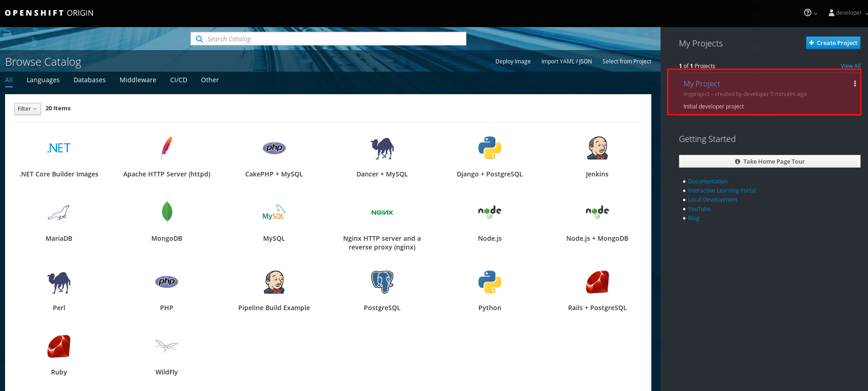868x391 pixels.
Task: Choose the PHP logo icon
Action: click(x=167, y=282)
